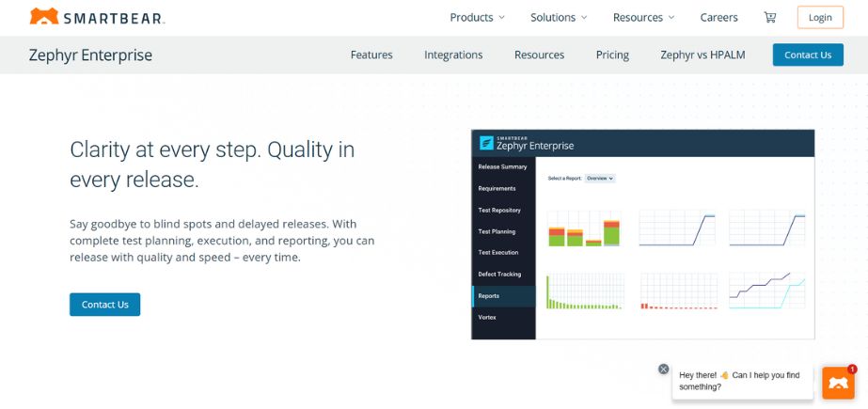
Task: Go to the Careers page
Action: [x=718, y=17]
